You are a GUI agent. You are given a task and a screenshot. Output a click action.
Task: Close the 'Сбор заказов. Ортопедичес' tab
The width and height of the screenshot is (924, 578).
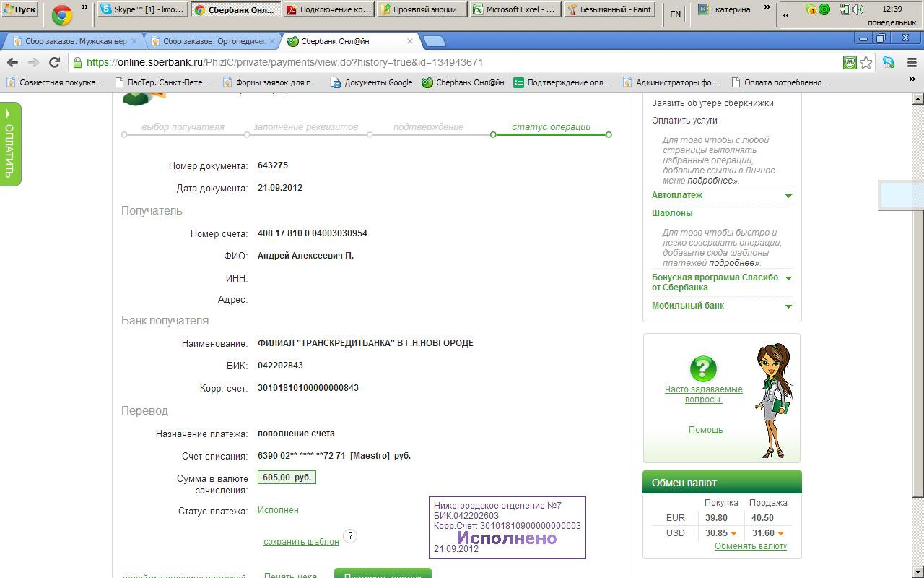(x=273, y=41)
